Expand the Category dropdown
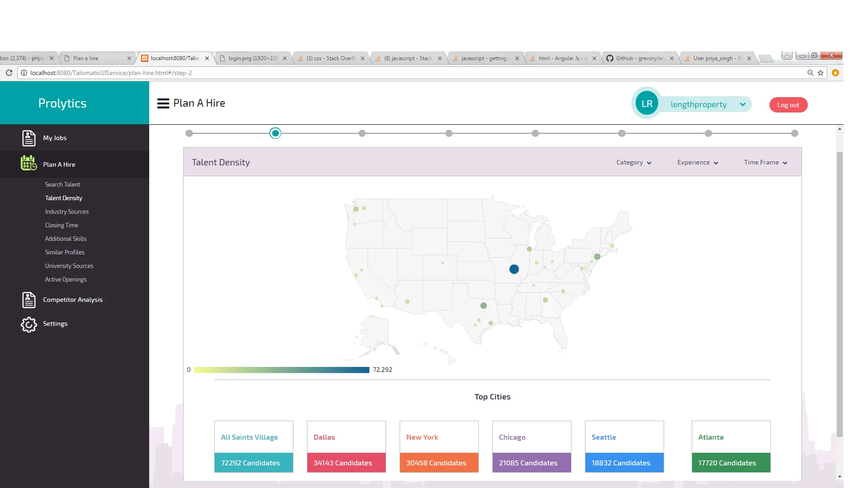 point(633,163)
